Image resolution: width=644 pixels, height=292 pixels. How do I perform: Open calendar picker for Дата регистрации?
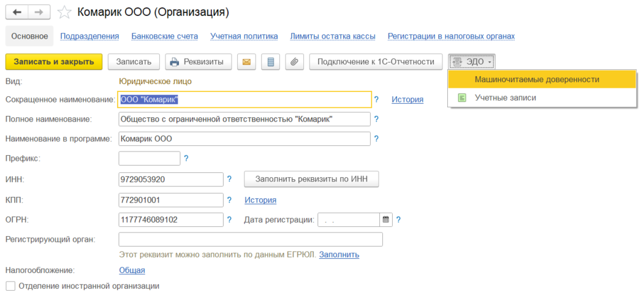pos(385,220)
